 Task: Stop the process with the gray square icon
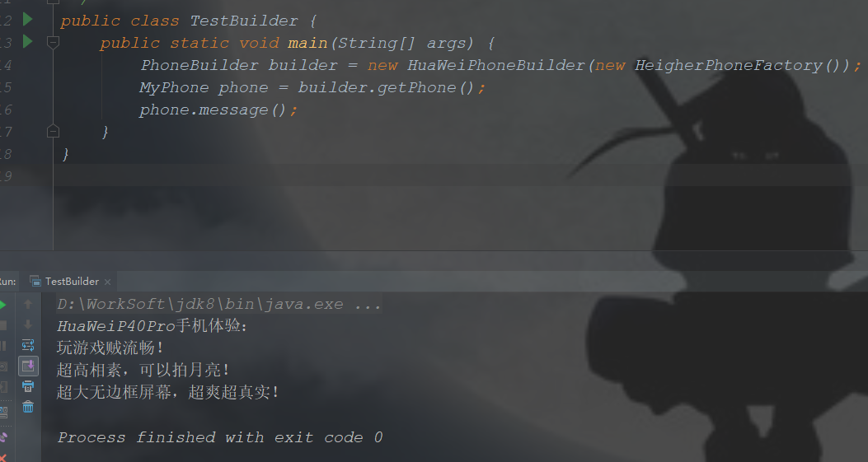[2, 325]
